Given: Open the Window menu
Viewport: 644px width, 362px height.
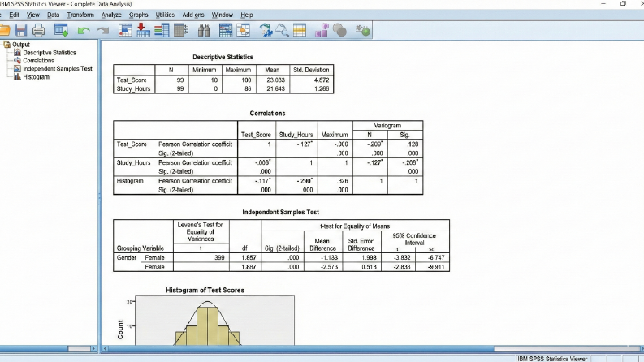Looking at the screenshot, I should tap(223, 15).
